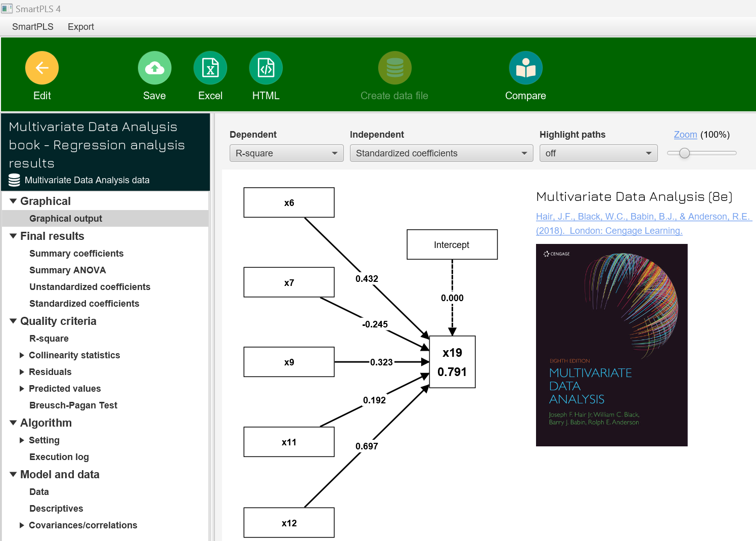Screen dimensions: 756x541
Task: Click the -0.245 path coefficient
Action: 375,324
